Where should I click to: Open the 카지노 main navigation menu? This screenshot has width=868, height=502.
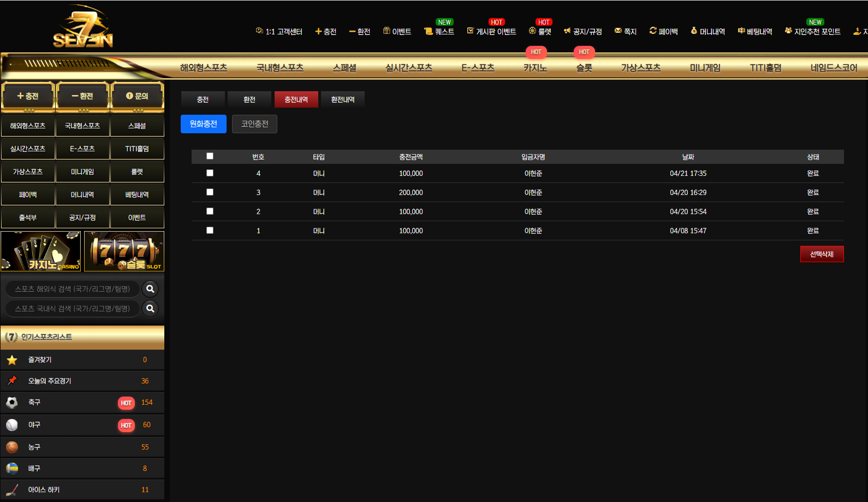[x=535, y=68]
